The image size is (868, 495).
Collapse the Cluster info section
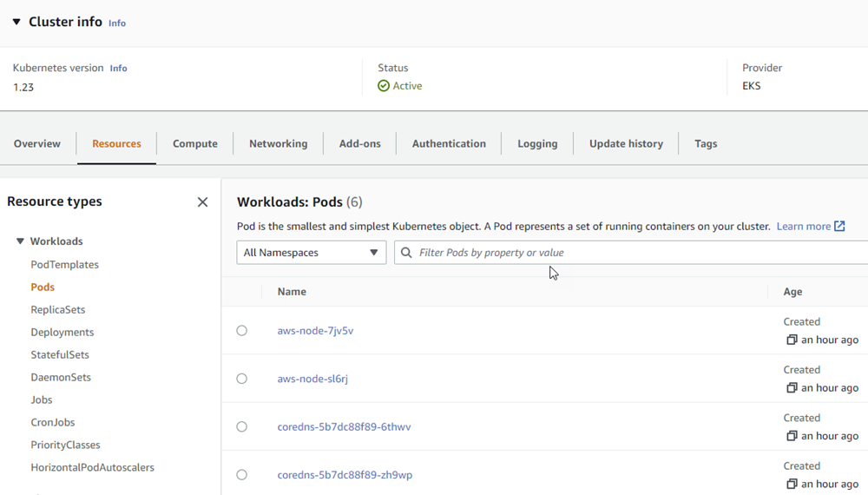[x=16, y=23]
